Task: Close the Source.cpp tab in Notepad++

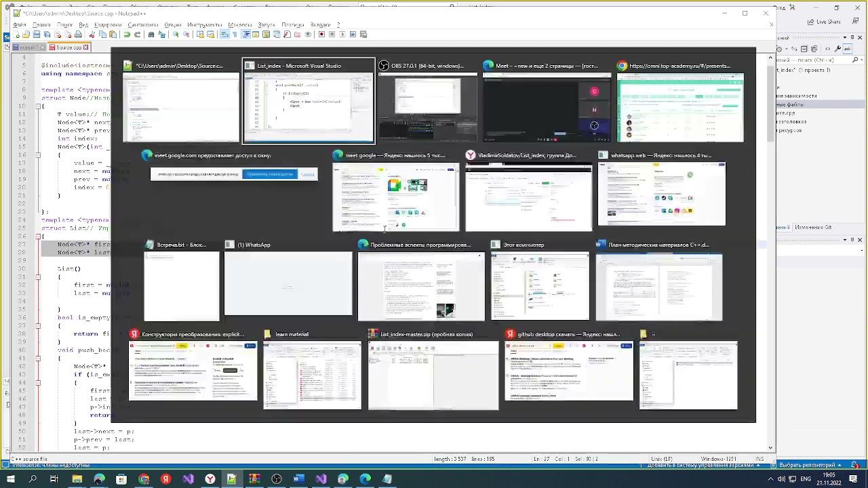Action: (x=87, y=47)
